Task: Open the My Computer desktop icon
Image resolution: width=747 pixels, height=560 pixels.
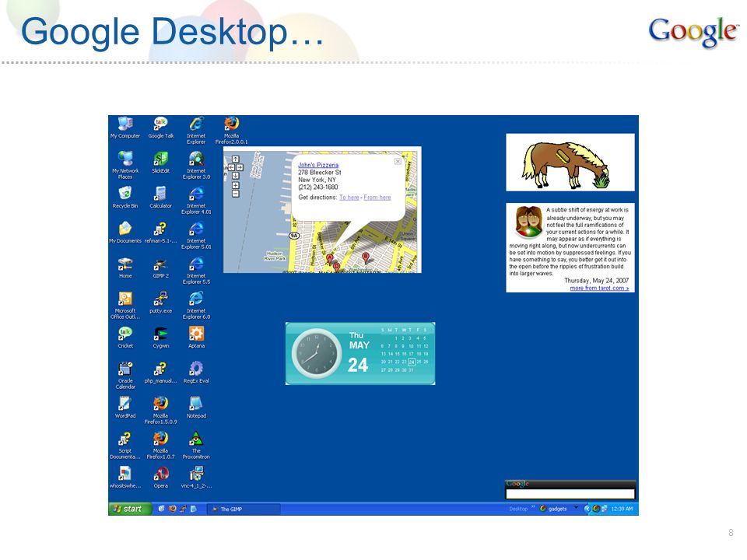Action: 125,127
